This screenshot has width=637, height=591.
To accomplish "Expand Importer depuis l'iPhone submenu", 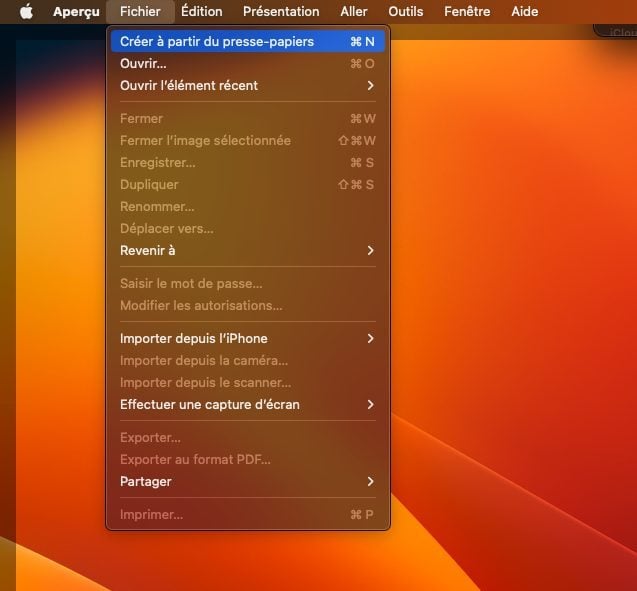I will click(x=248, y=338).
